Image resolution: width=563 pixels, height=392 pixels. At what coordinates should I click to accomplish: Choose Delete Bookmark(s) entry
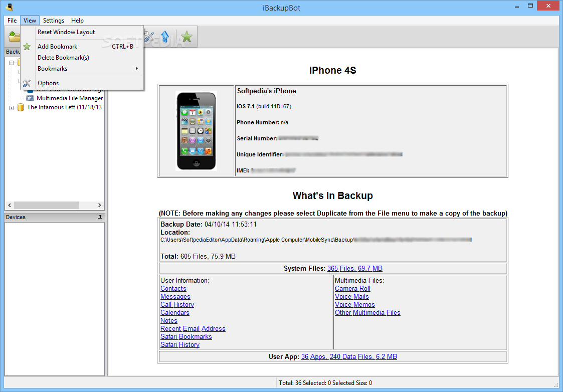[x=82, y=58]
